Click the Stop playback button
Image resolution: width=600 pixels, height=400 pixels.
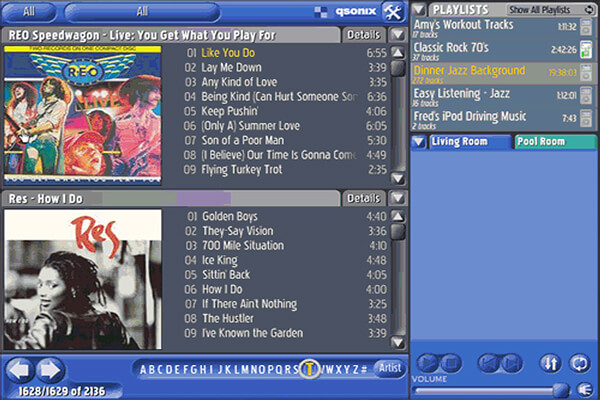click(x=451, y=363)
